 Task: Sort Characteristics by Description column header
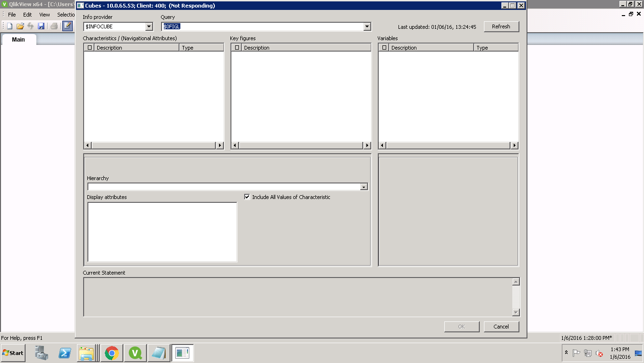137,48
